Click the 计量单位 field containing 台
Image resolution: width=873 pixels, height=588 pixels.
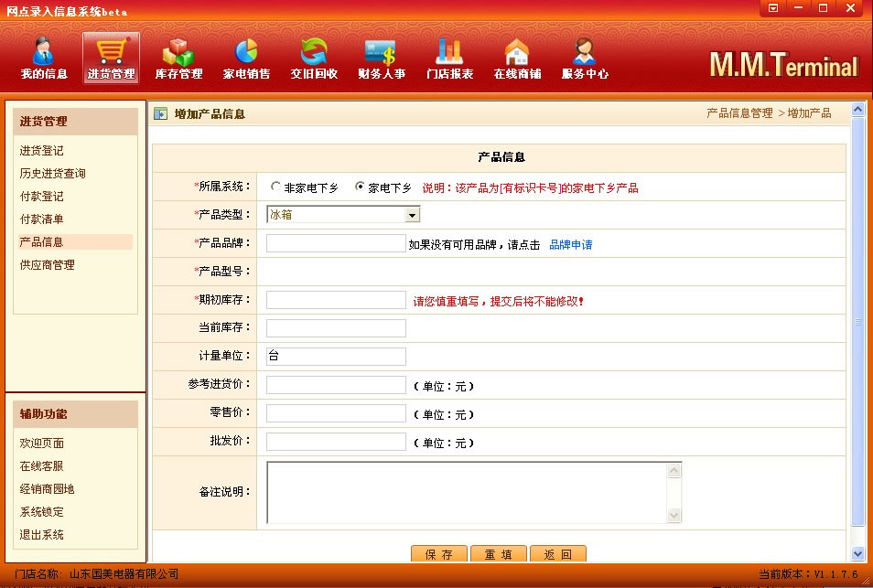coord(336,357)
